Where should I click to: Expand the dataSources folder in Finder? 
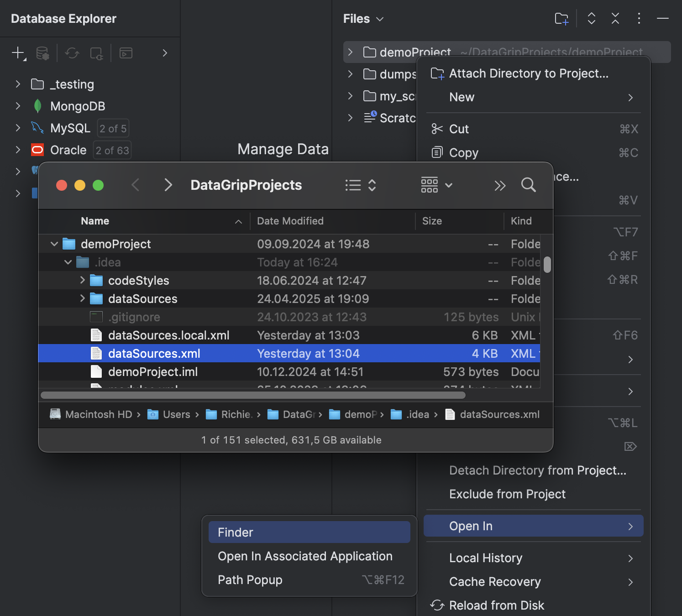(x=82, y=298)
